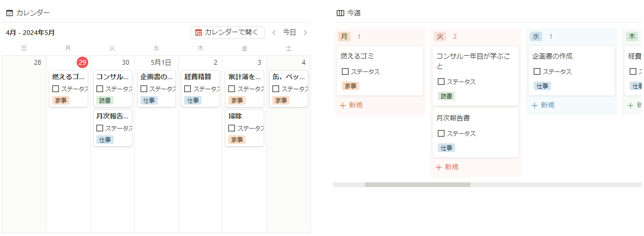Click plus icon to add card under 火 column

[x=439, y=167]
